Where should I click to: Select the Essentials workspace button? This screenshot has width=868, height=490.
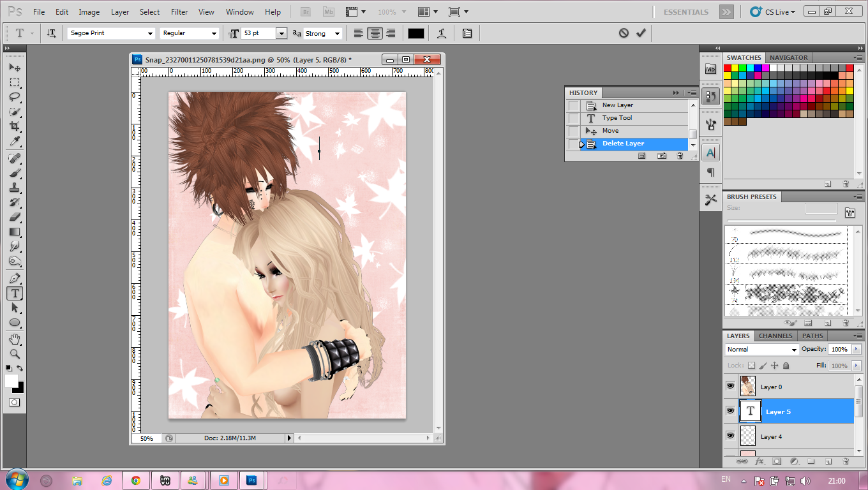coord(686,12)
